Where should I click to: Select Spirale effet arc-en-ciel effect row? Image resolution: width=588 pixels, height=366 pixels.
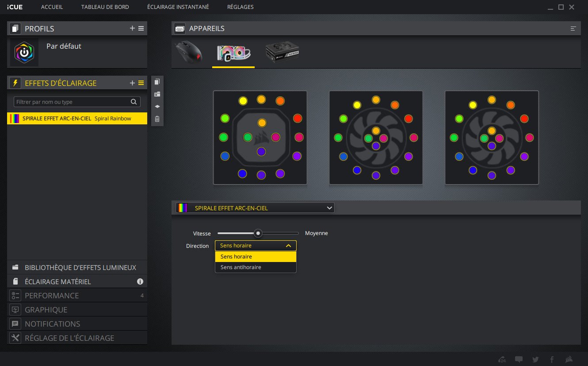click(77, 118)
